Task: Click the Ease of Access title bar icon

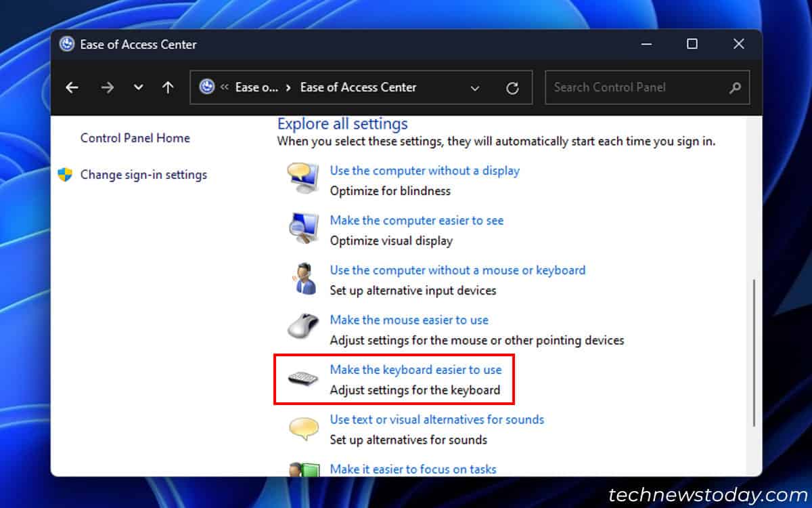Action: [x=66, y=44]
